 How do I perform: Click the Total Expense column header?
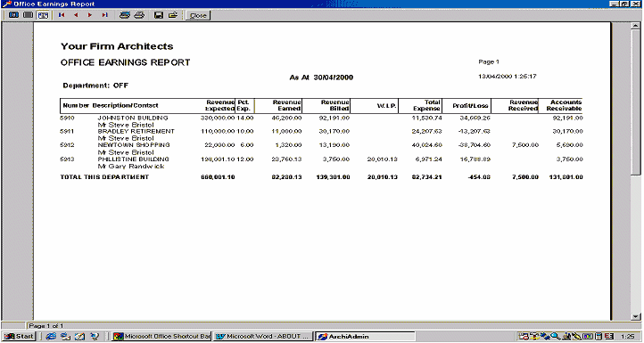[x=426, y=105]
